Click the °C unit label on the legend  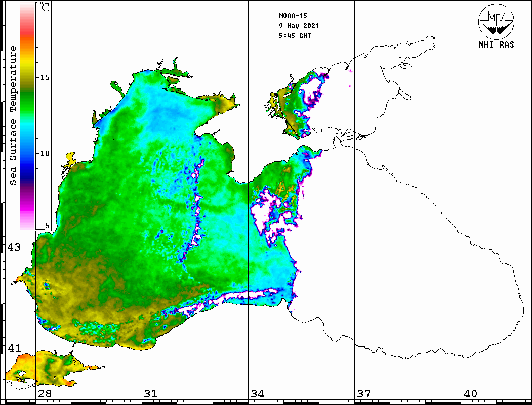point(45,8)
